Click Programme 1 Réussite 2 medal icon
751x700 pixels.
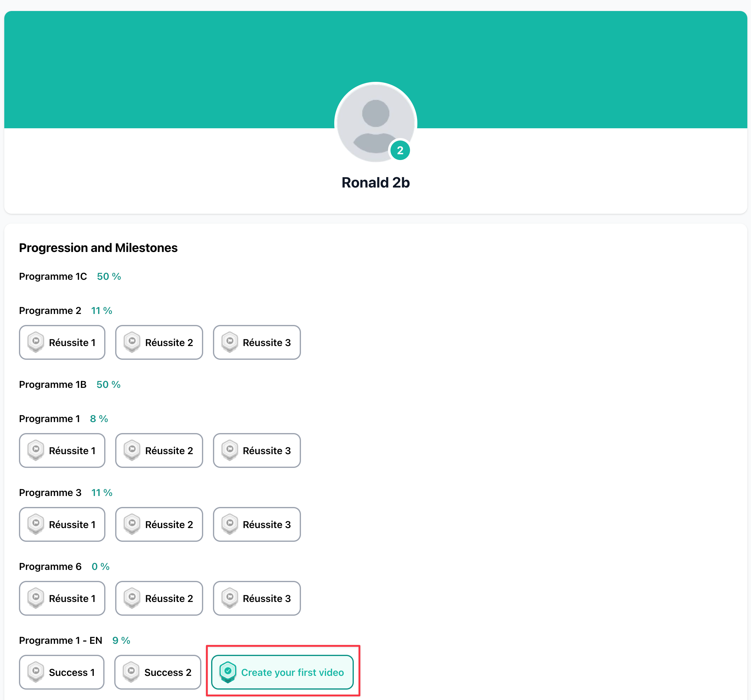tap(132, 450)
